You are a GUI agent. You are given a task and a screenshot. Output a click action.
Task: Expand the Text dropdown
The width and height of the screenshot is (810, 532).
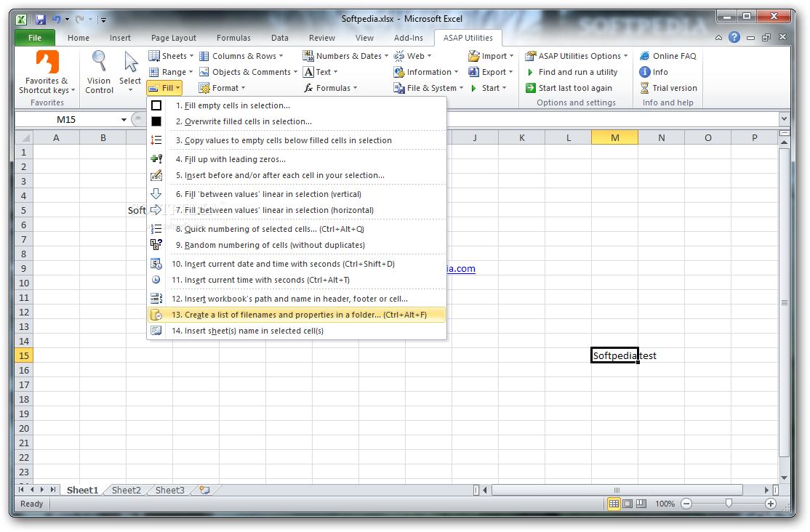coord(321,72)
